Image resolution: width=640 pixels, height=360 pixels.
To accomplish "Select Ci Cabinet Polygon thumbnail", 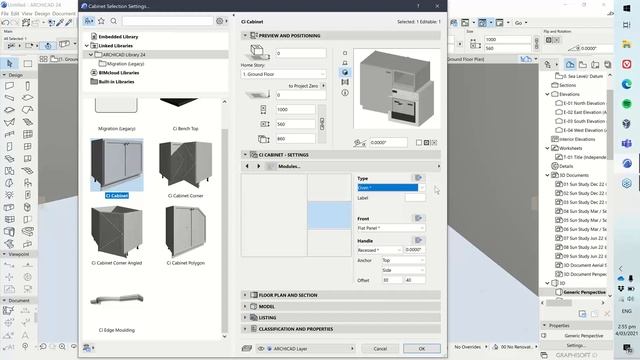I will [x=185, y=232].
